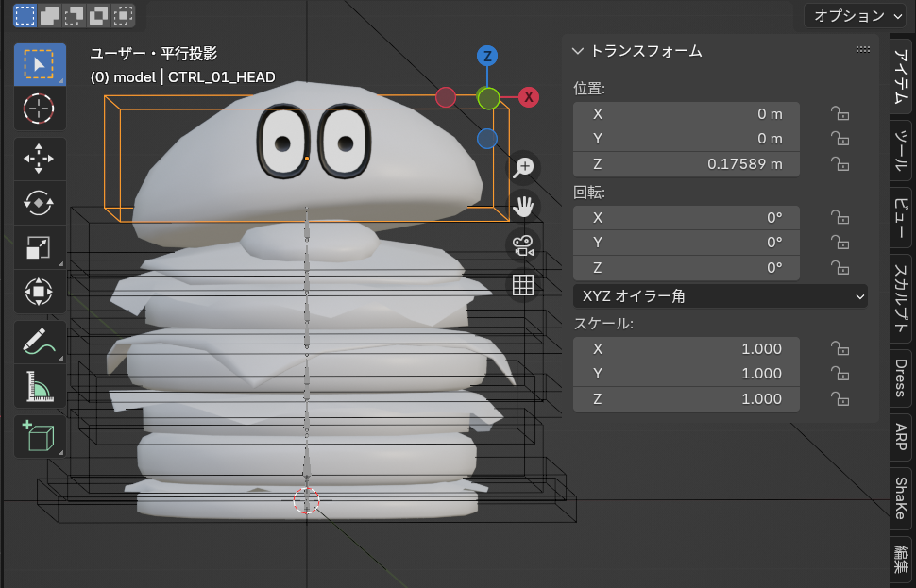
Task: Pick the Rotate tool
Action: tap(40, 203)
